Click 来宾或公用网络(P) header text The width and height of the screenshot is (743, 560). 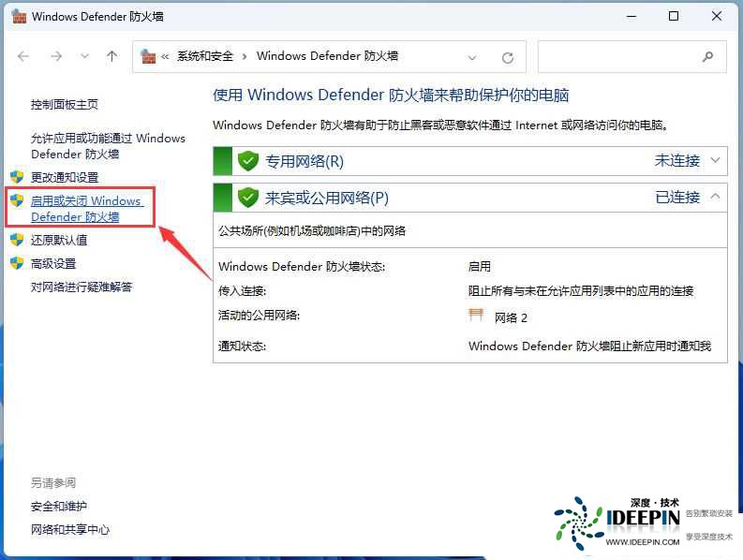click(x=327, y=198)
